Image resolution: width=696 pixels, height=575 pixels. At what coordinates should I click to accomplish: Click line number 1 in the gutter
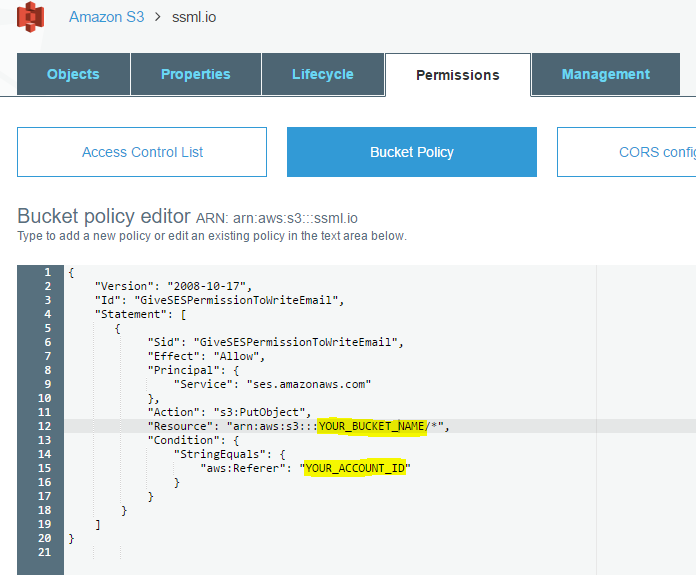[47, 272]
